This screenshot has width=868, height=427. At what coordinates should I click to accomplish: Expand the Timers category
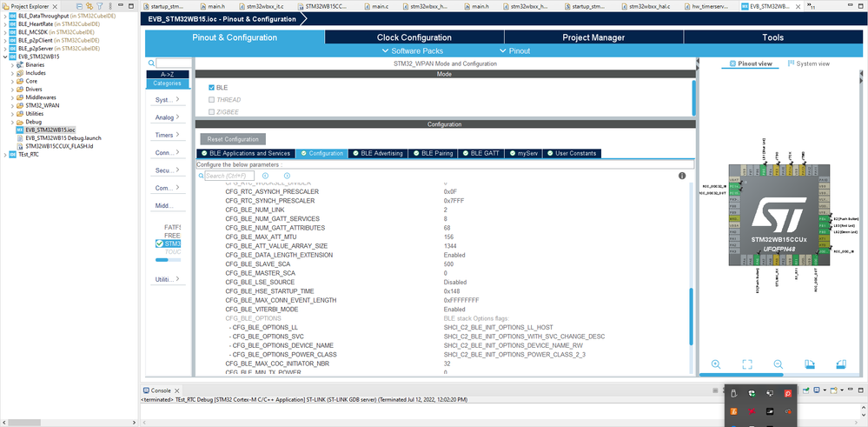[x=168, y=135]
